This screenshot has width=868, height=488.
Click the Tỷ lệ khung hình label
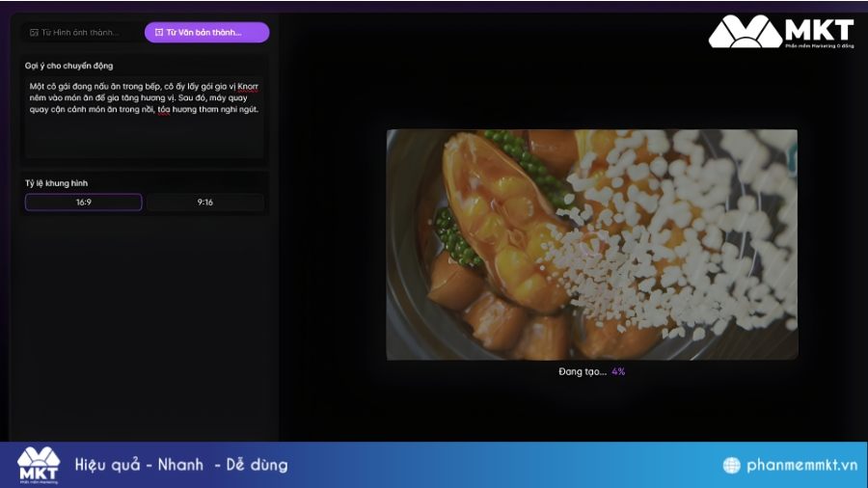click(56, 183)
